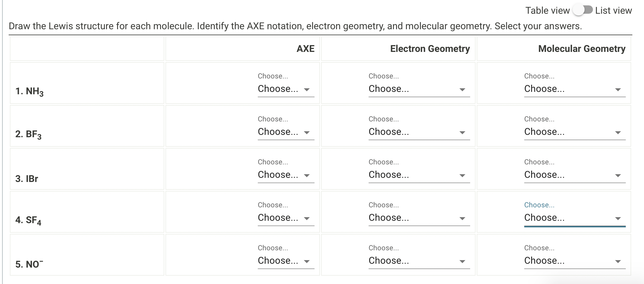Open Molecular Geometry dropdown for BF3
This screenshot has height=284, width=644.
pos(574,132)
